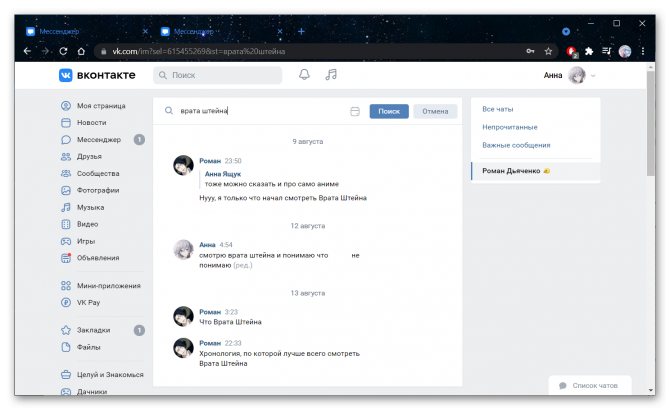Open Закладки in sidebar
The height and width of the screenshot is (410, 670).
coord(93,330)
